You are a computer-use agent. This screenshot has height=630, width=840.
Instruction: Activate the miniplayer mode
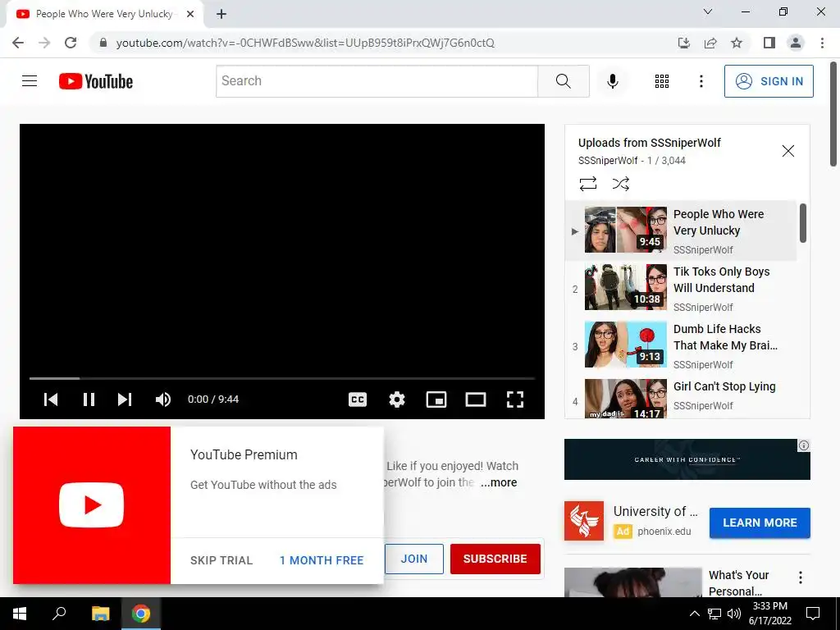(x=436, y=399)
